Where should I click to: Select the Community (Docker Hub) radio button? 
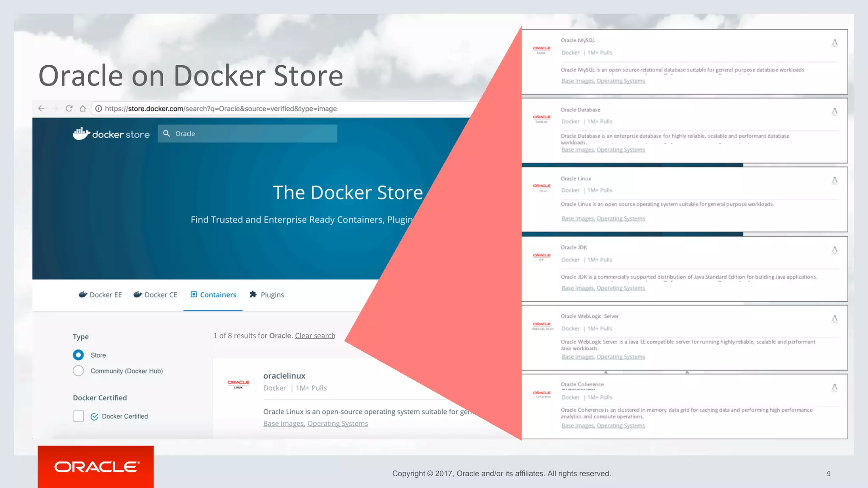coord(78,371)
